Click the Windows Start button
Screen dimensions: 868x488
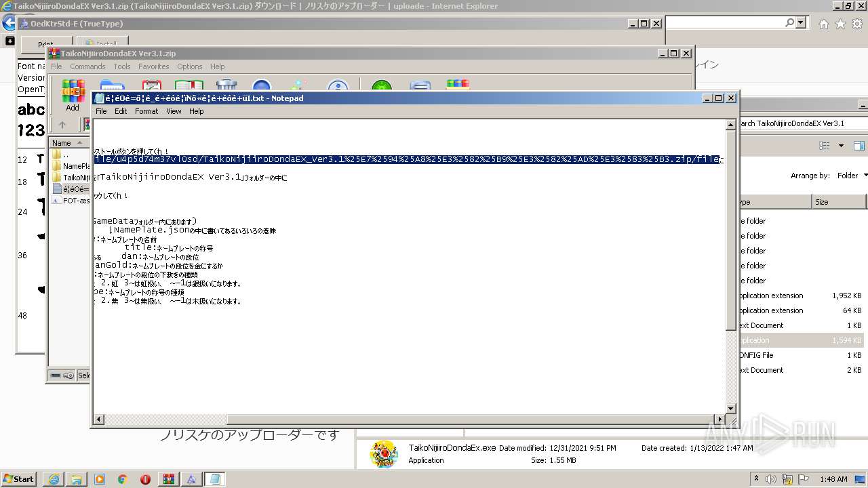click(x=18, y=479)
